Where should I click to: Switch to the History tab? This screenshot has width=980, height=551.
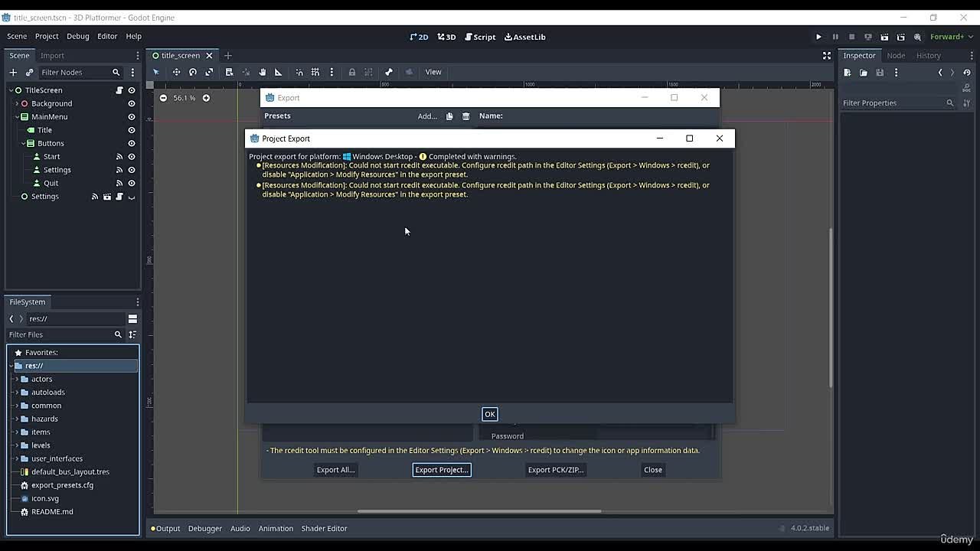tap(929, 55)
